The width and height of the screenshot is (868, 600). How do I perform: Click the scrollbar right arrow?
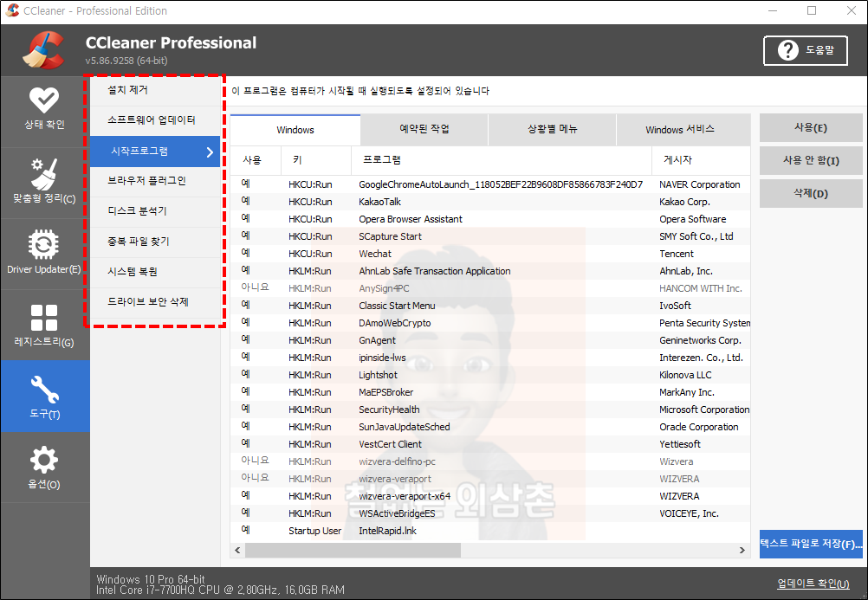(742, 550)
